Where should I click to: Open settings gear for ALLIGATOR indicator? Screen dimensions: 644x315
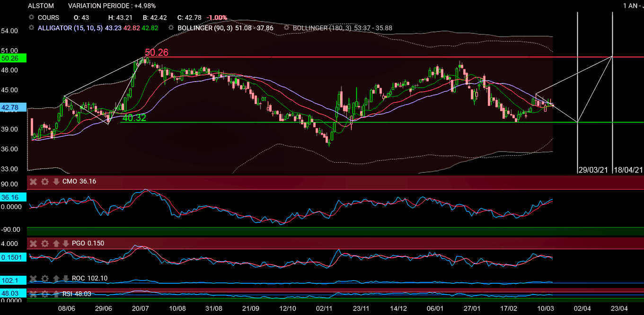pos(31,28)
